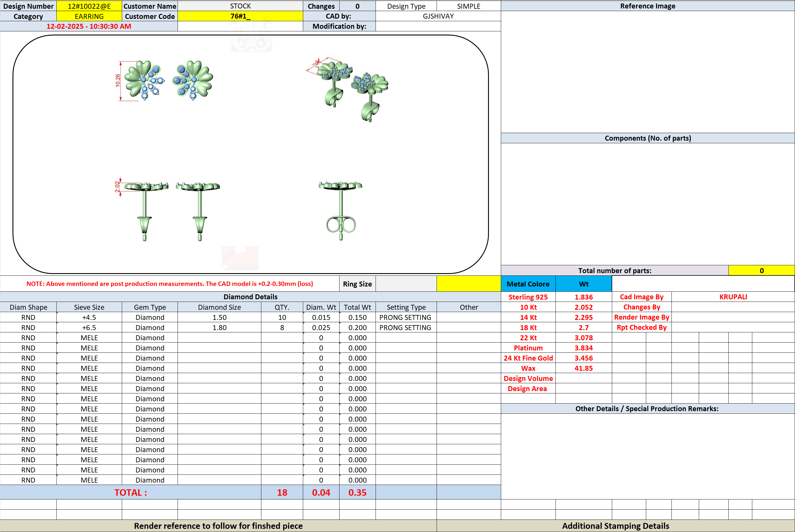The height and width of the screenshot is (532, 795).
Task: Select the date 12-02-2025 - 10:30:30 AM
Action: 89,26
